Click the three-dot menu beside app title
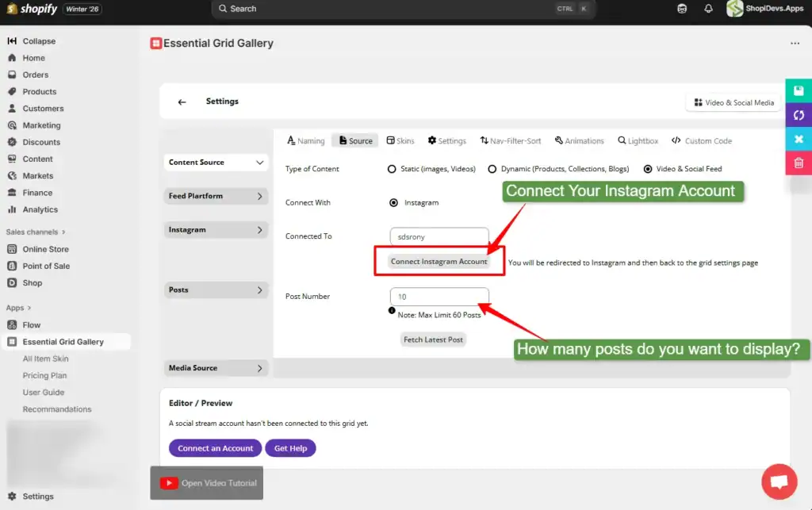The image size is (812, 510). [795, 44]
